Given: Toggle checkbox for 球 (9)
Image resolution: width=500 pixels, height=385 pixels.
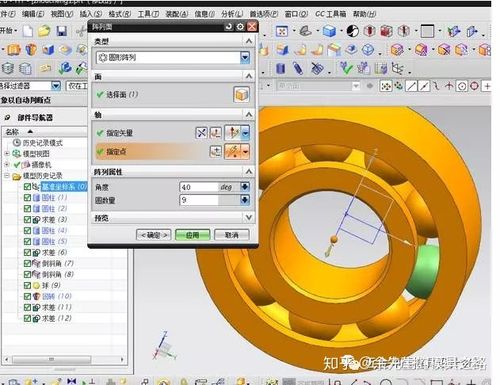Looking at the screenshot, I should [27, 285].
